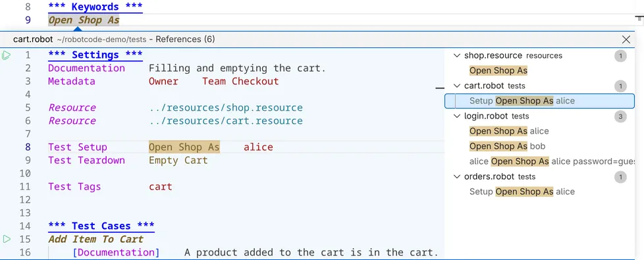
Task: Collapse the shop.resource reference group
Action: point(457,55)
